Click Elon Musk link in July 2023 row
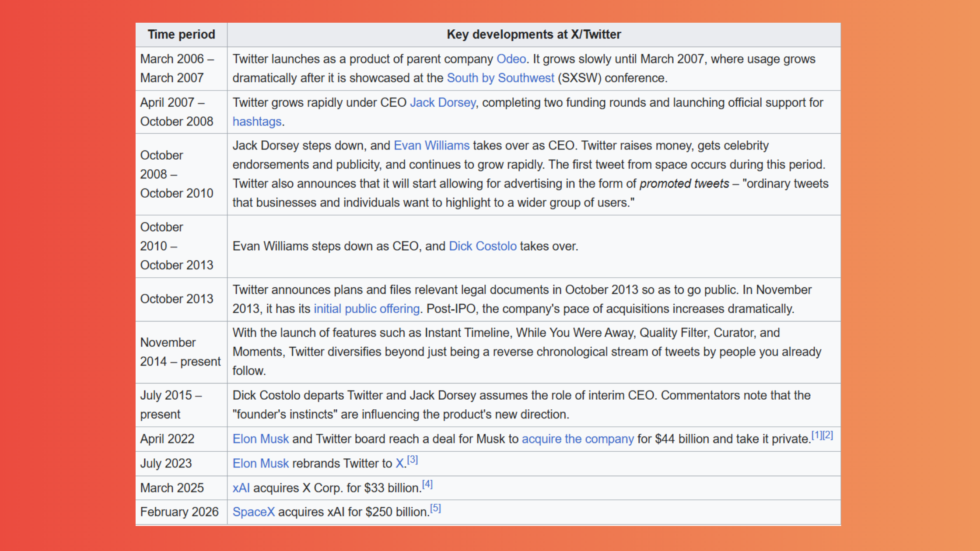Image resolution: width=980 pixels, height=551 pixels. (x=260, y=464)
